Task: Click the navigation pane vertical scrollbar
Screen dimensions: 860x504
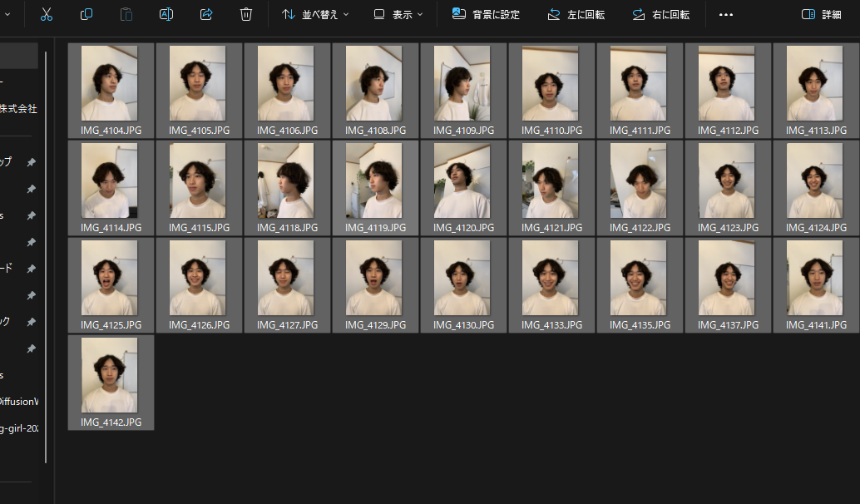Action: tap(46, 258)
